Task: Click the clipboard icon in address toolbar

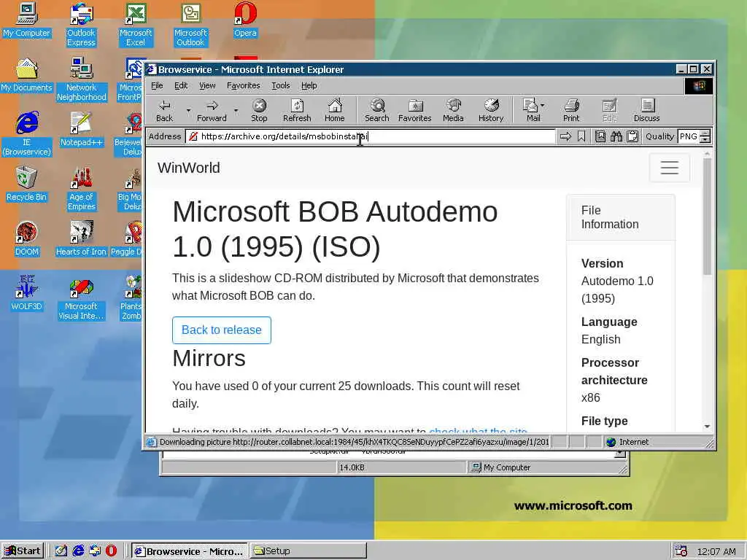Action: [632, 136]
